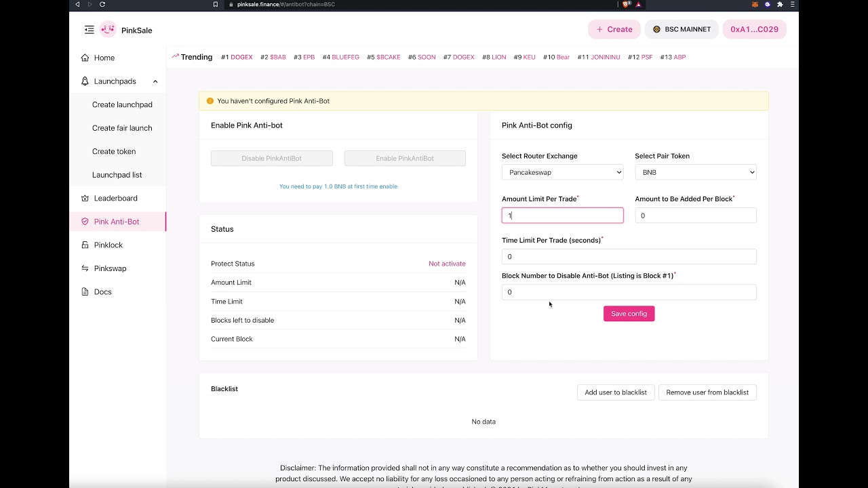Click Remove user from blacklist
Screen dimensions: 868x488
707,392
